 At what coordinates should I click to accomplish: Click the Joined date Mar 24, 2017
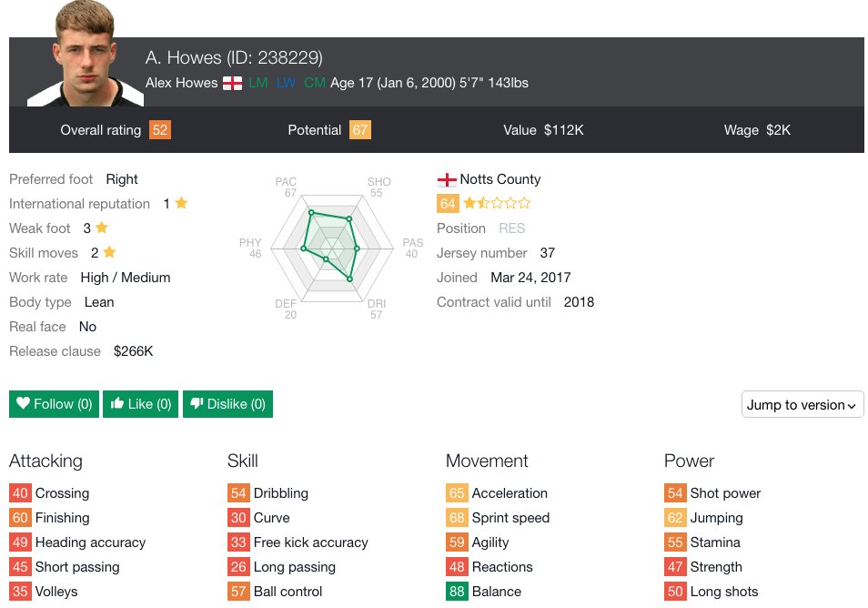pyautogui.click(x=530, y=278)
